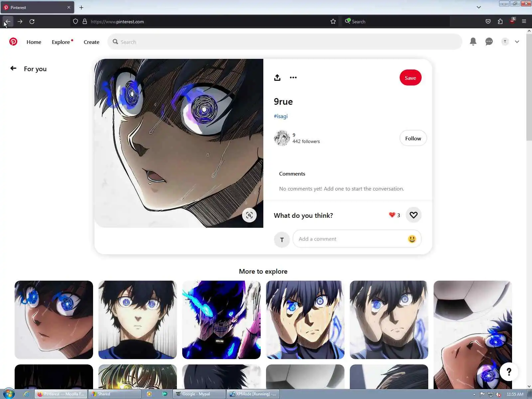Screen dimensions: 532x399
Task: Click the taskbar clock showing 11:55 AM
Action: click(x=515, y=394)
